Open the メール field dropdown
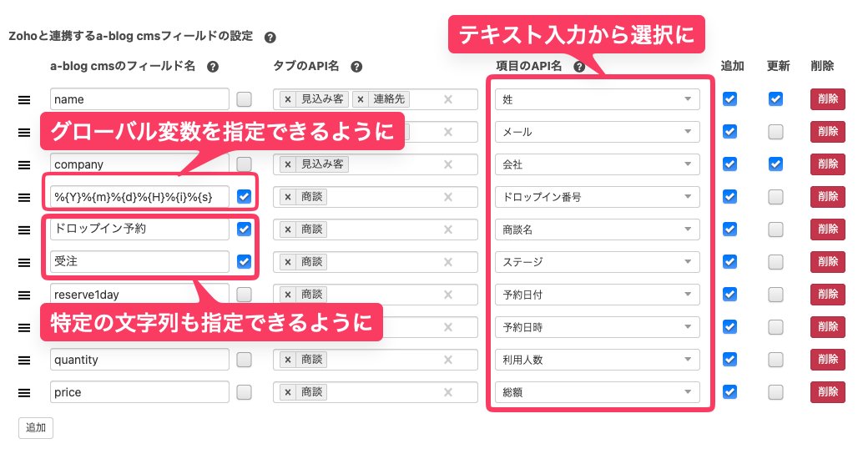Image resolution: width=868 pixels, height=469 pixels. (598, 132)
